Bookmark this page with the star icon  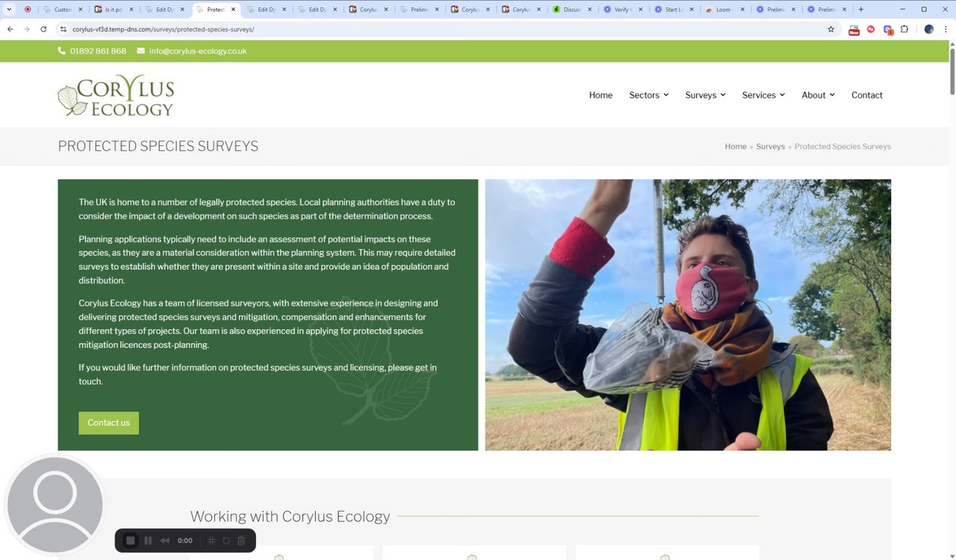coord(831,29)
